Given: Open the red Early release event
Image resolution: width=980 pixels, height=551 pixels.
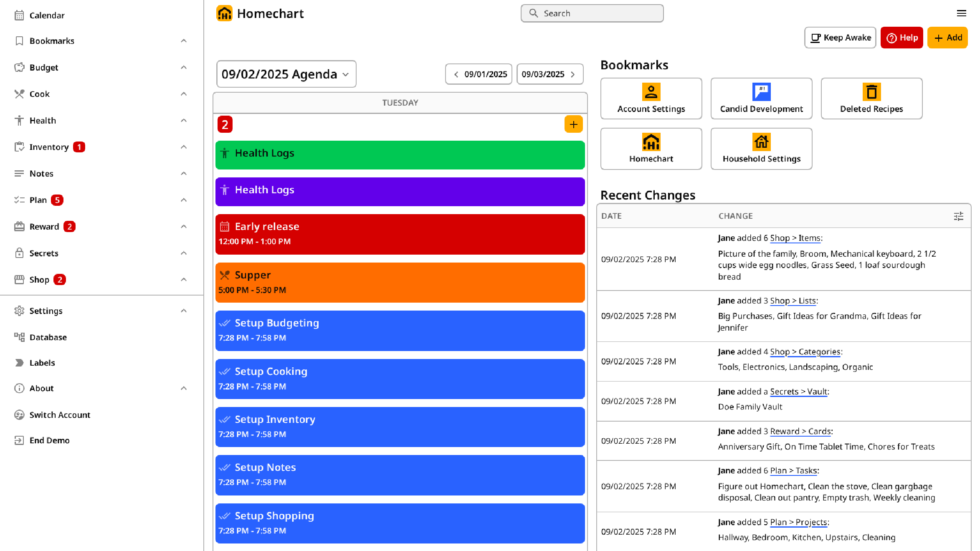Looking at the screenshot, I should coord(400,234).
